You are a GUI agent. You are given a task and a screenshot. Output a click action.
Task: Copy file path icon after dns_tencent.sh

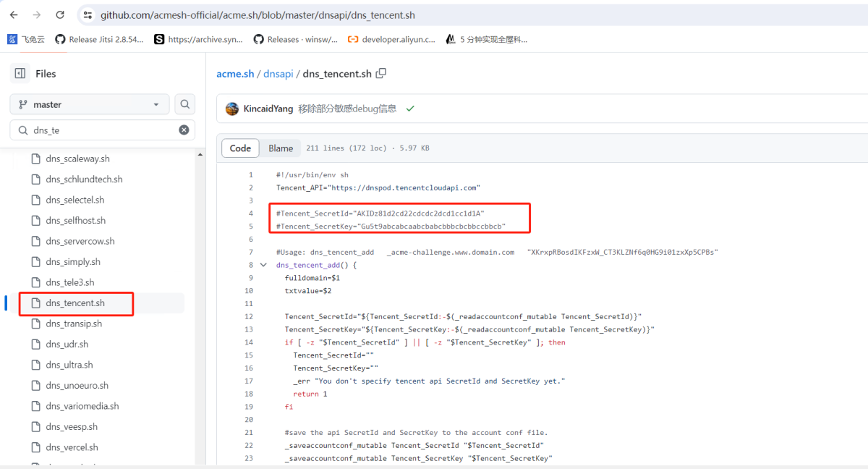[381, 73]
